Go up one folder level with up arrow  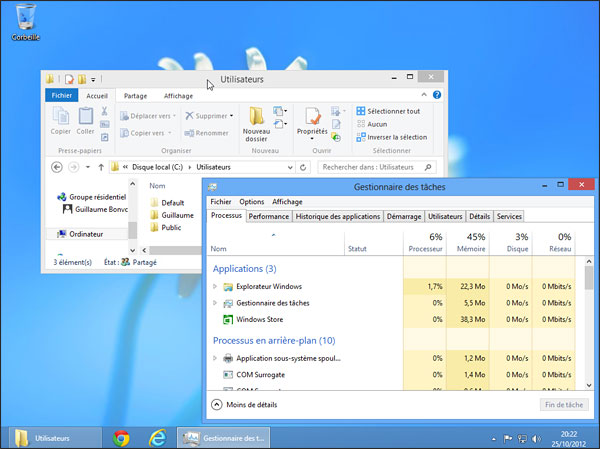(x=101, y=167)
